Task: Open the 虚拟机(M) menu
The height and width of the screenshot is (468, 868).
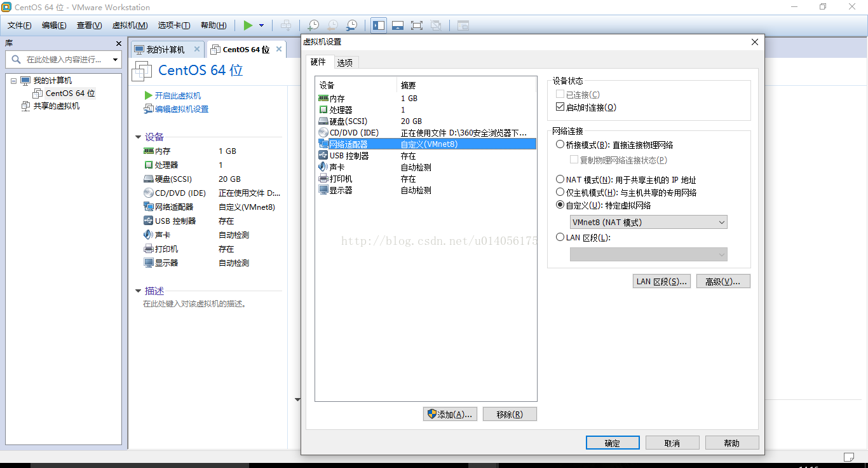Action: click(x=130, y=25)
